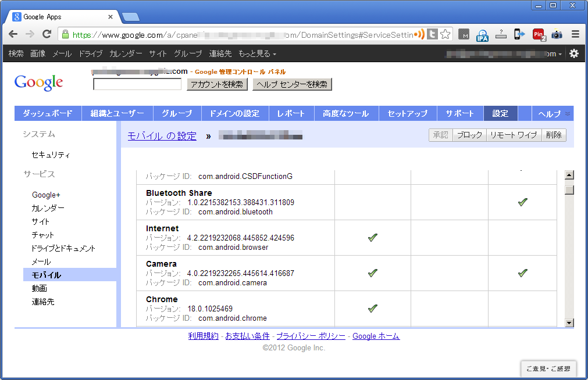The image size is (588, 380).
Task: Open the ヘルプ tab
Action: [550, 113]
